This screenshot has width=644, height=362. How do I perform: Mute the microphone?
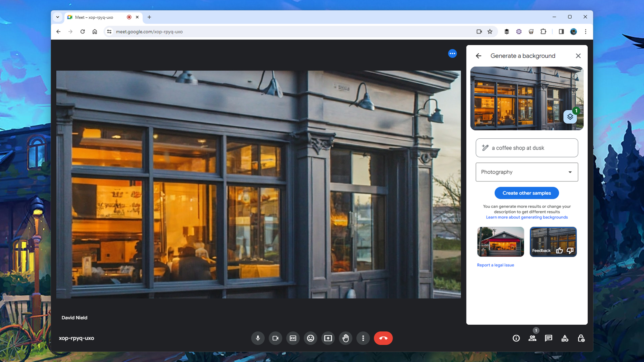[x=258, y=338]
